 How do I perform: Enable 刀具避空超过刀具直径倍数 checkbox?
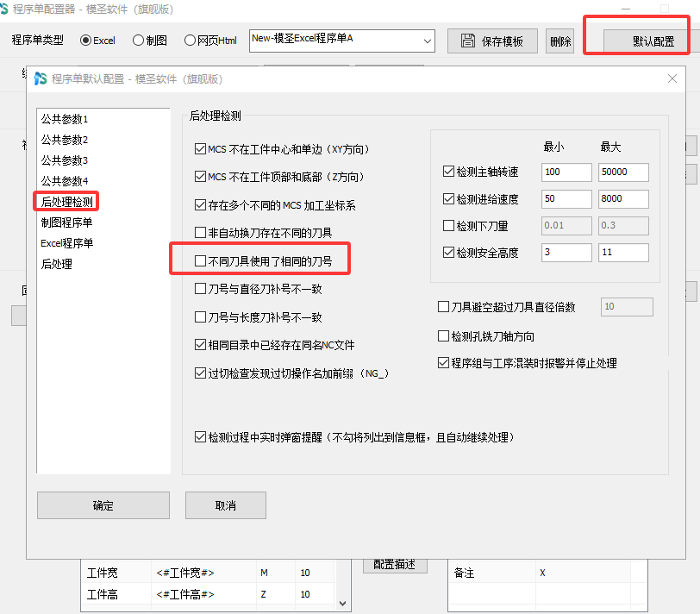tap(443, 307)
